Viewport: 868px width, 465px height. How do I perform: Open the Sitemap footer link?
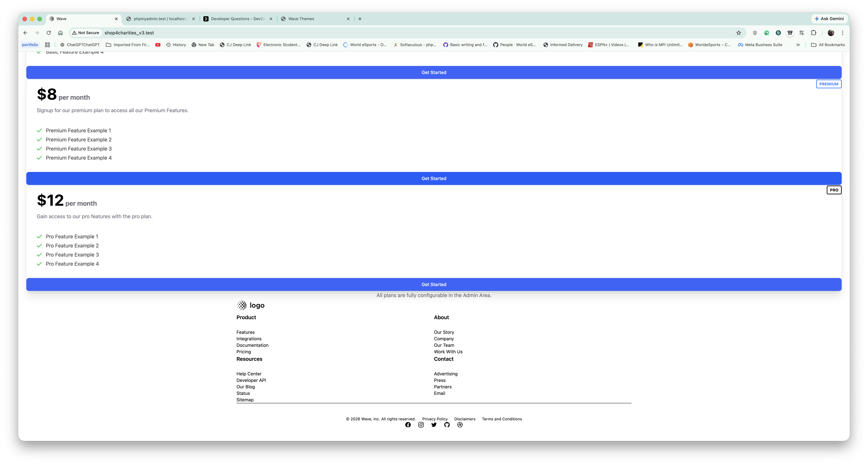point(245,400)
